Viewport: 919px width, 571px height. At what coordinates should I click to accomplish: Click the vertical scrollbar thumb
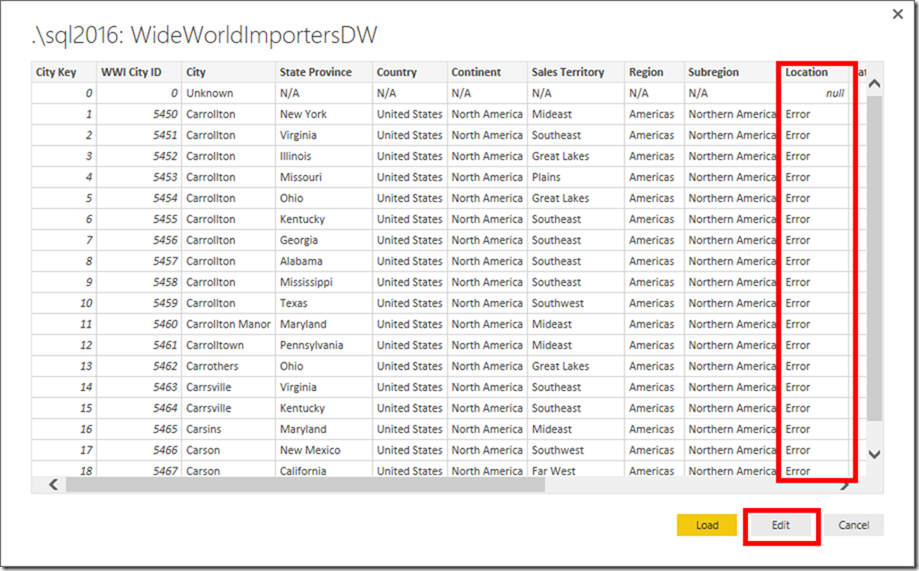(874, 258)
